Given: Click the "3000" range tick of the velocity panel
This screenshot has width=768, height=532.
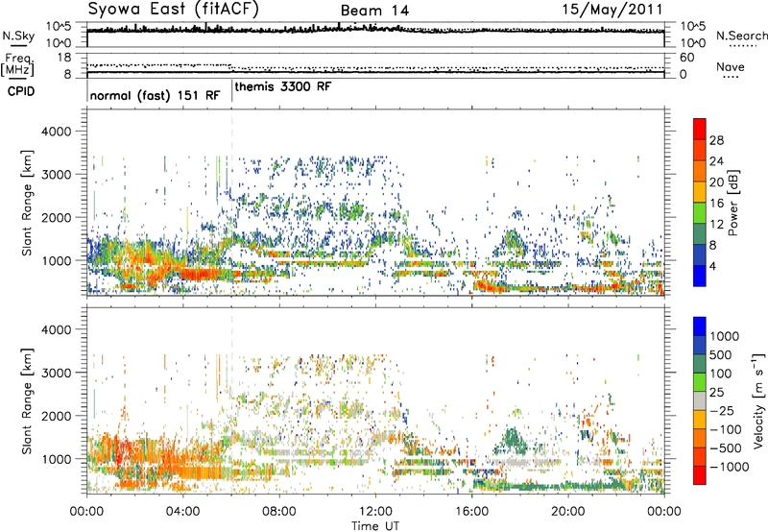Looking at the screenshot, I should click(56, 373).
